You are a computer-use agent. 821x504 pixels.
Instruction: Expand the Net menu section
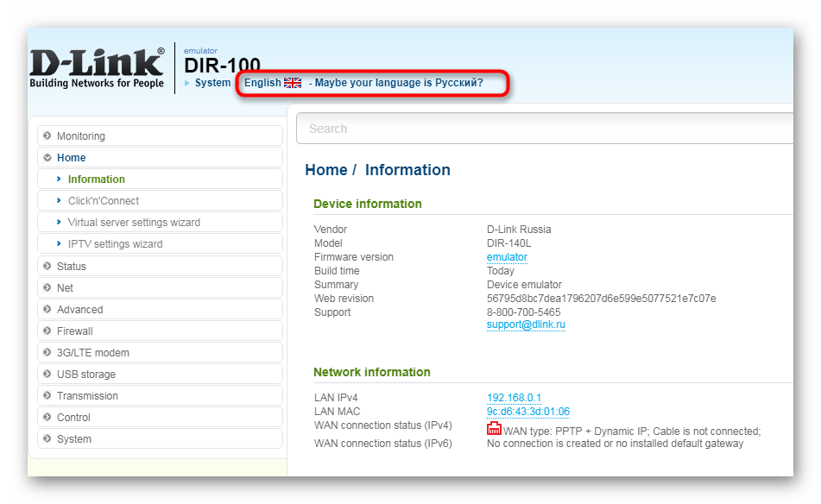tap(65, 288)
